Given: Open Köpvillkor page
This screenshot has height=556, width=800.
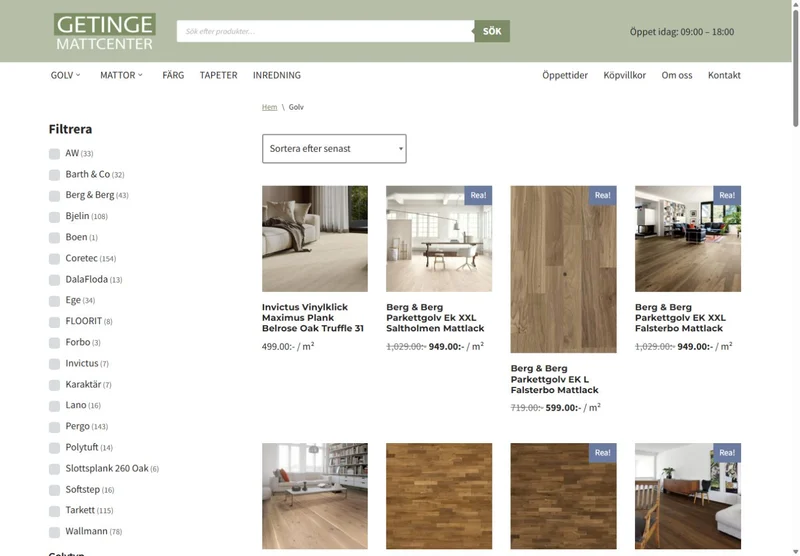Looking at the screenshot, I should point(624,75).
